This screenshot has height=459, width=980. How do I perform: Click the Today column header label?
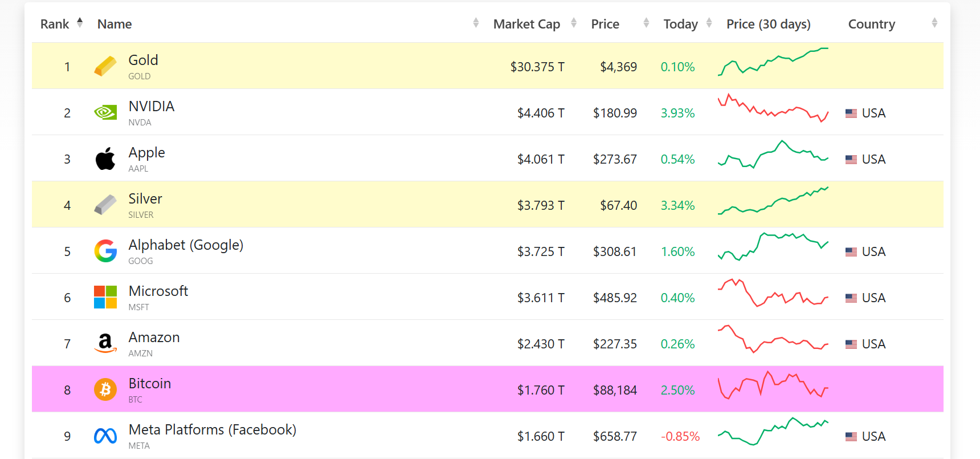680,24
